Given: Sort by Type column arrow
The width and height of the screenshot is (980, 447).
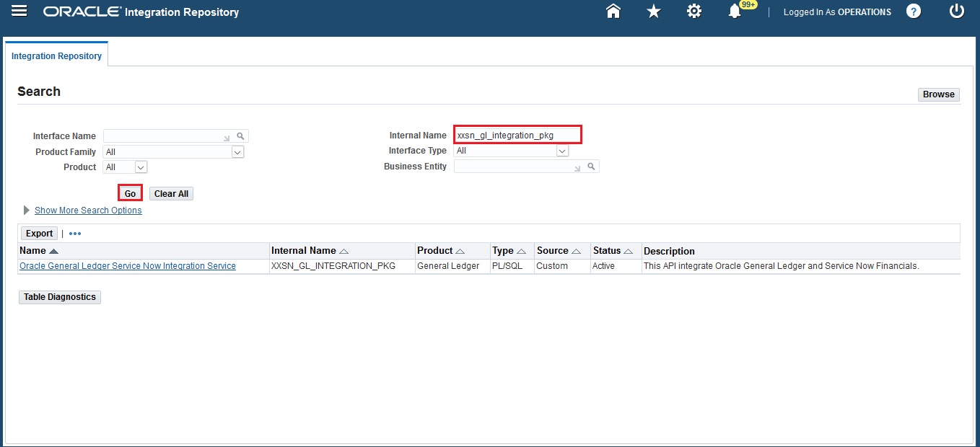Looking at the screenshot, I should [x=522, y=251].
